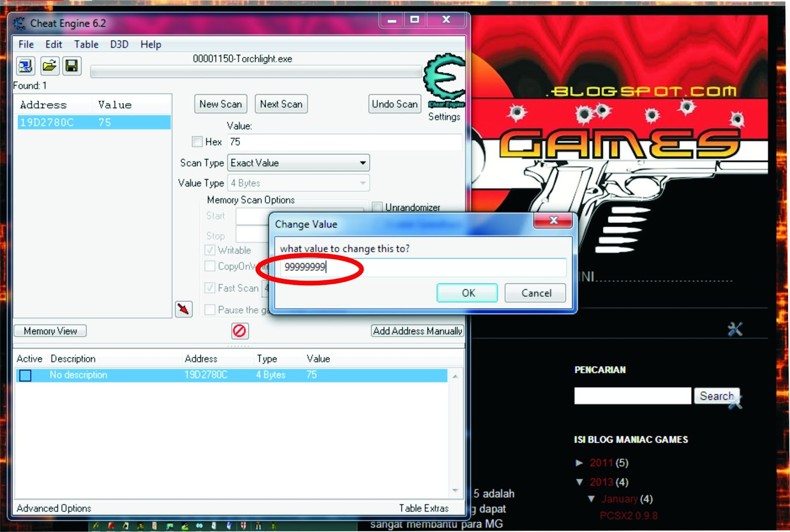Click the address list scrollbar up arrow

click(455, 376)
